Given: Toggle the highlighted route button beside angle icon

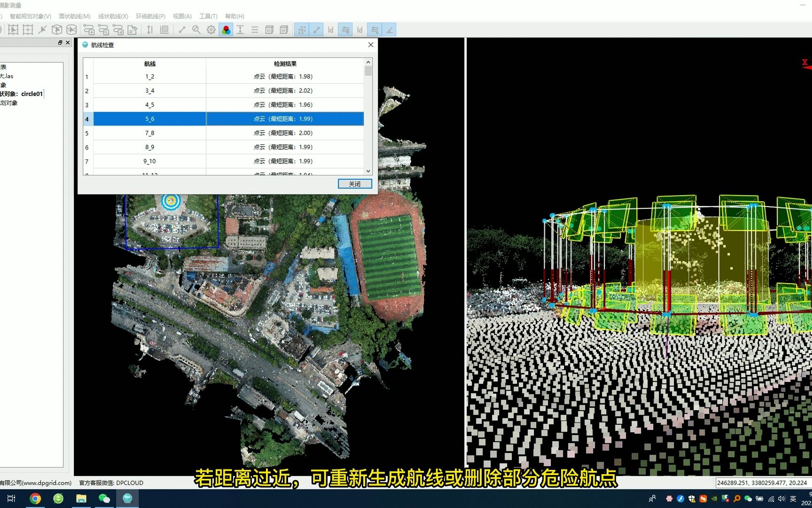Looking at the screenshot, I should 375,30.
